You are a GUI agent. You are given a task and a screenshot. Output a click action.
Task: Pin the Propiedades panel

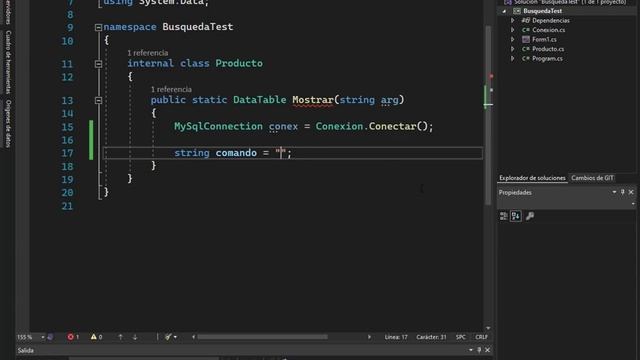point(622,192)
